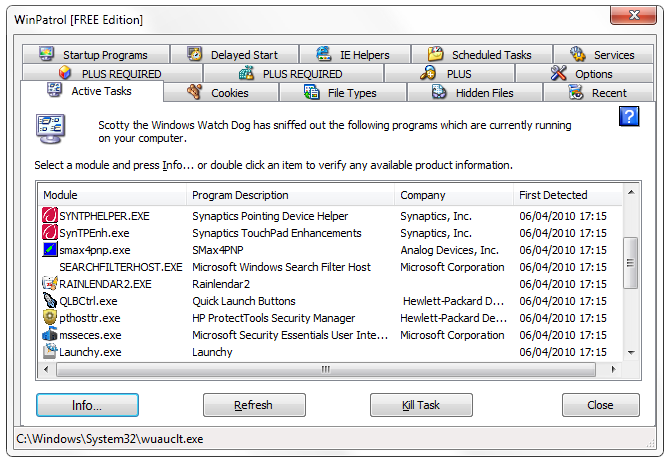The width and height of the screenshot is (670, 461).
Task: Open the Options tab
Action: (x=585, y=73)
